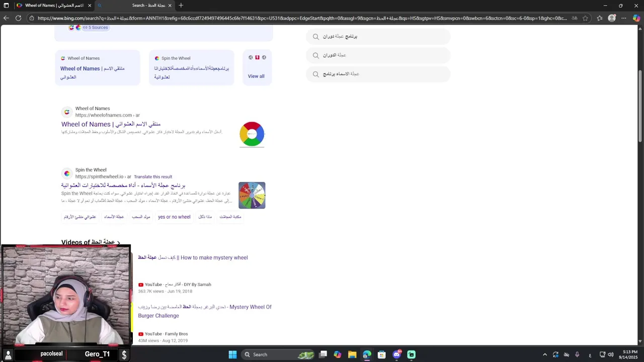Viewport: 644px width, 362px height.
Task: Click Translate this result
Action: [153, 177]
